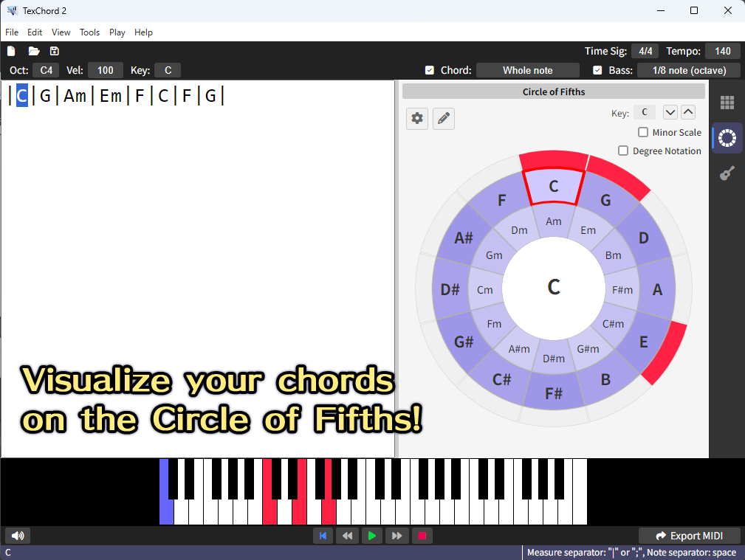Stop playback with red square button
The image size is (745, 560).
tap(422, 536)
